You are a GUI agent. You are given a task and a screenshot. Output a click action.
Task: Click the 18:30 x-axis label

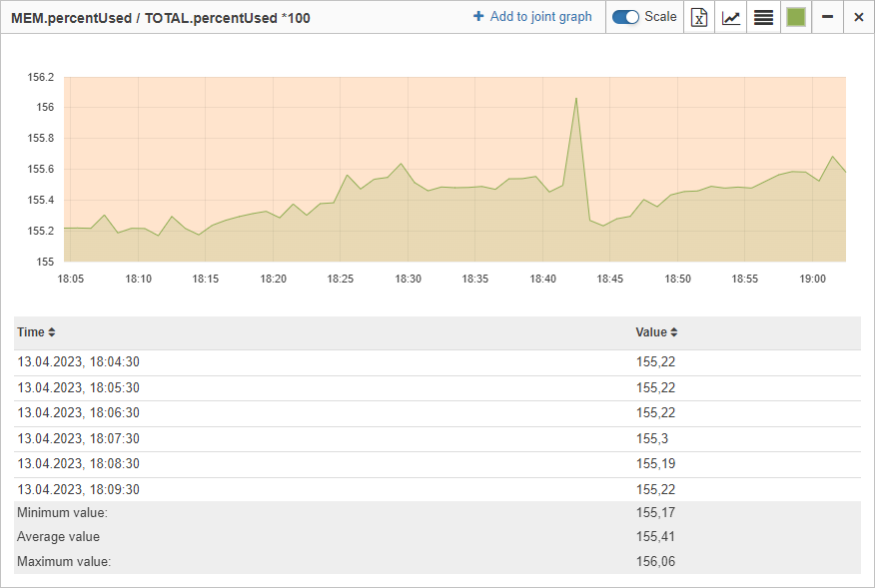click(x=408, y=279)
